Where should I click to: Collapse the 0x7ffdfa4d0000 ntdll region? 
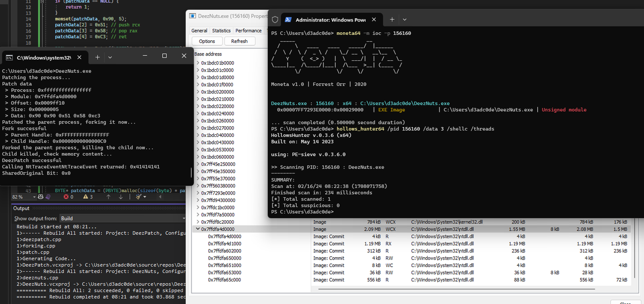[197, 229]
